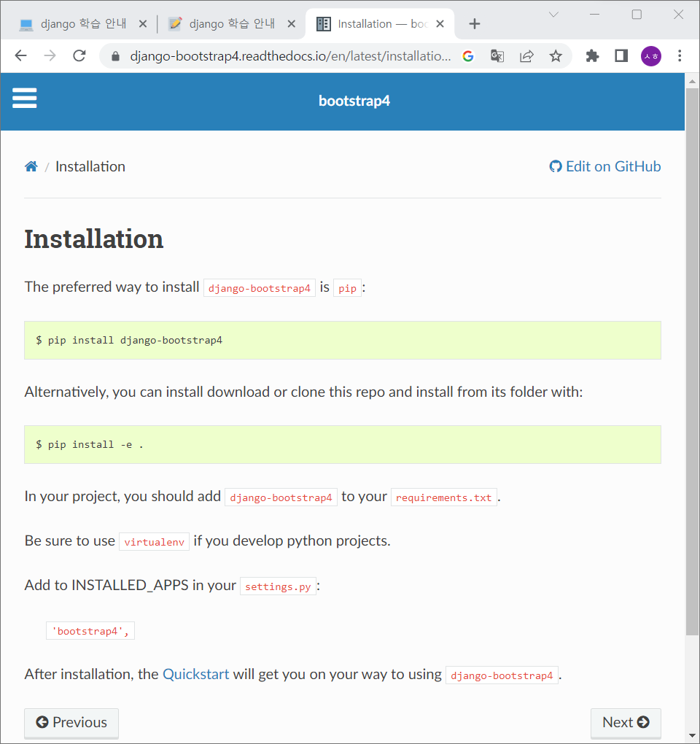This screenshot has height=744, width=700.
Task: Switch to second django 학습 안내 tab with notepad icon
Action: pyautogui.click(x=231, y=24)
